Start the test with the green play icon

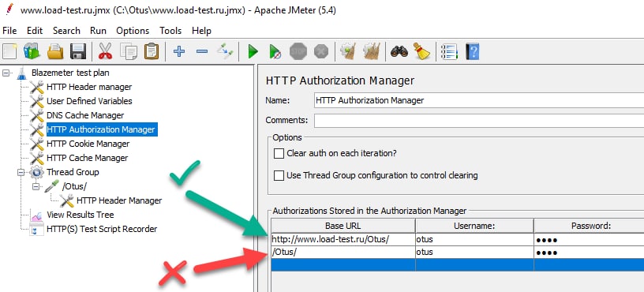253,52
